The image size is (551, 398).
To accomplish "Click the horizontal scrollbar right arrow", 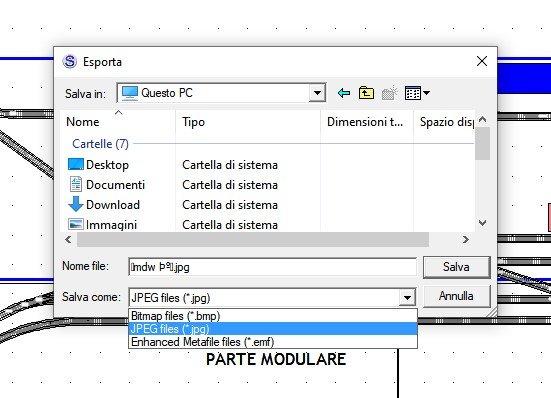I will click(x=466, y=240).
